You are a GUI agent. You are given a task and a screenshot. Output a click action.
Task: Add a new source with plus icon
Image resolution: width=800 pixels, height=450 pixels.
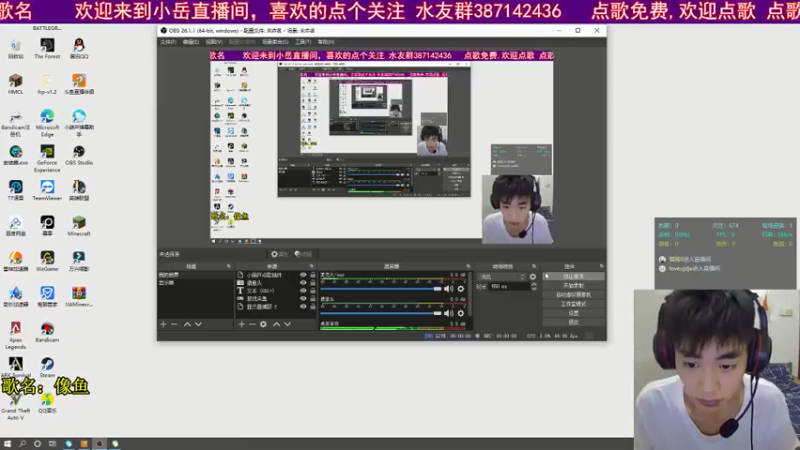(241, 324)
